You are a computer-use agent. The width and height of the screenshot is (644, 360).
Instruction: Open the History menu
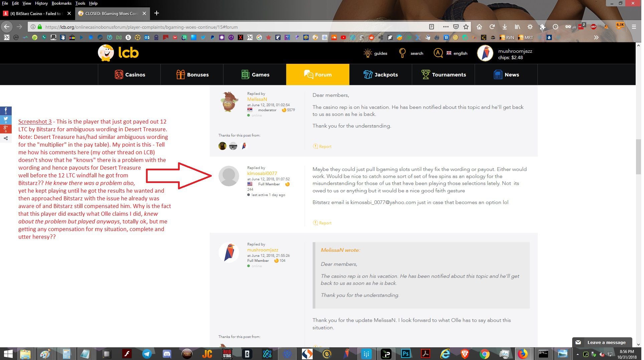[41, 3]
